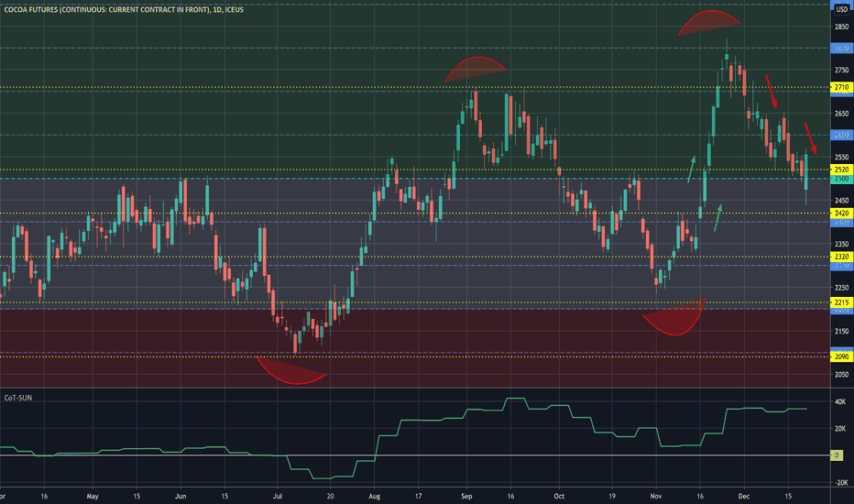This screenshot has width=854, height=504.
Task: Click the 2550 price axis value
Action: pyautogui.click(x=841, y=158)
